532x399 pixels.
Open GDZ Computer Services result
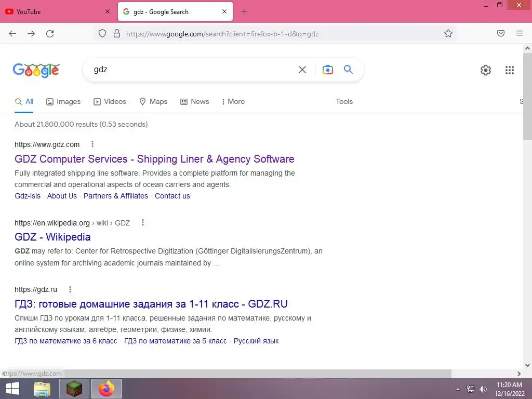pyautogui.click(x=154, y=159)
